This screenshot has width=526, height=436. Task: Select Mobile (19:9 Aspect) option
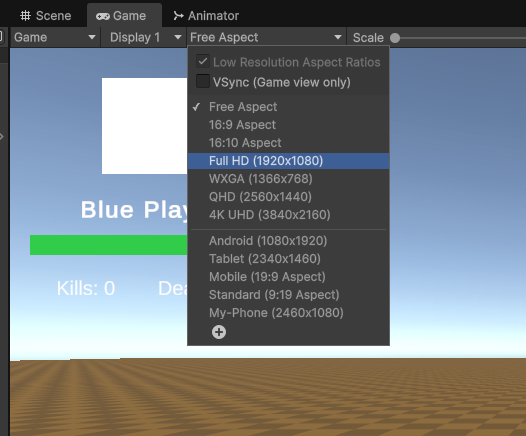point(288,277)
